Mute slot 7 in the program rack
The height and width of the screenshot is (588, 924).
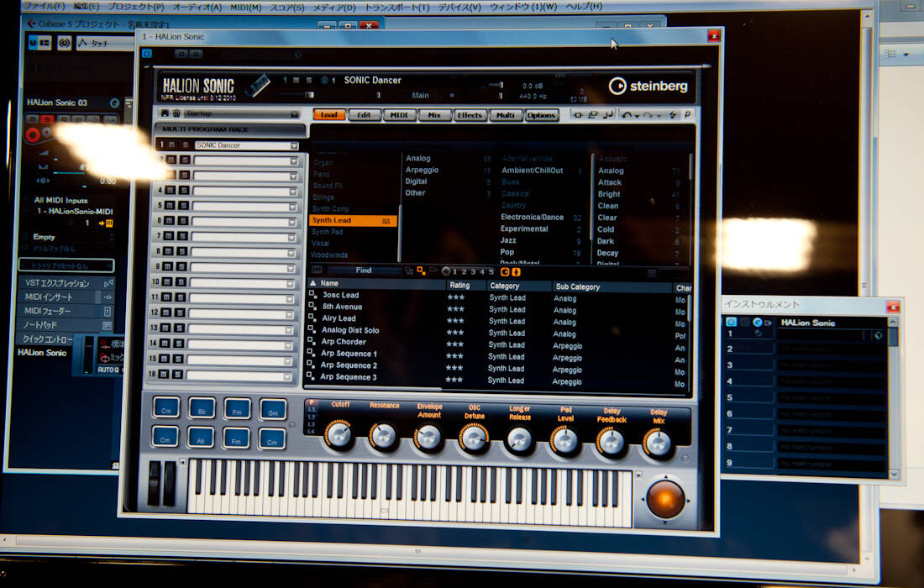click(169, 236)
